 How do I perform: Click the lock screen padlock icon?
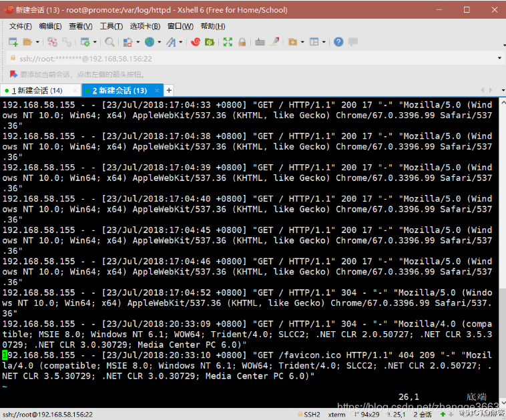[242, 42]
